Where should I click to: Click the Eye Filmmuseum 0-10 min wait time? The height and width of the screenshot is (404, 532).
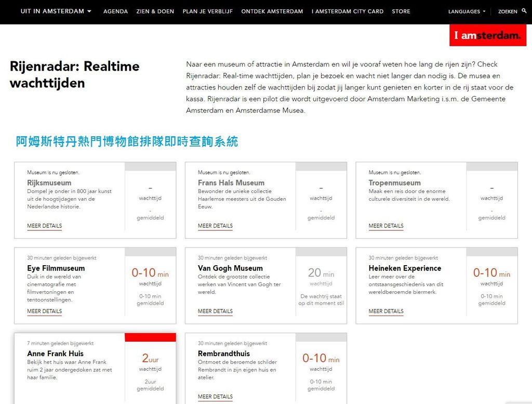[150, 272]
